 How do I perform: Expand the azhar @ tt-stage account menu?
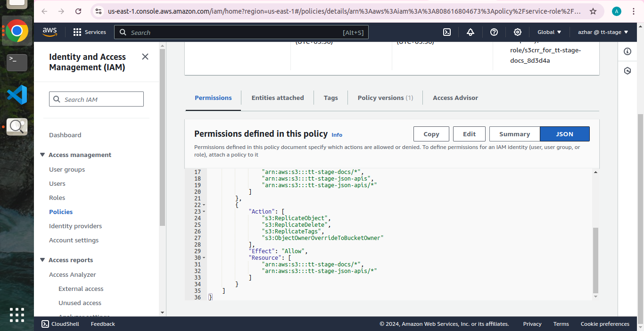point(603,32)
